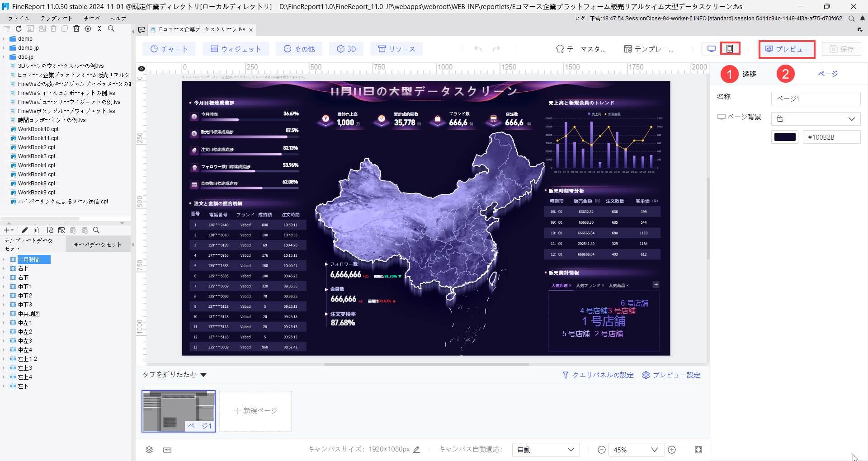
Task: Click the undo arrow in the designer toolbar
Action: pyautogui.click(x=478, y=49)
